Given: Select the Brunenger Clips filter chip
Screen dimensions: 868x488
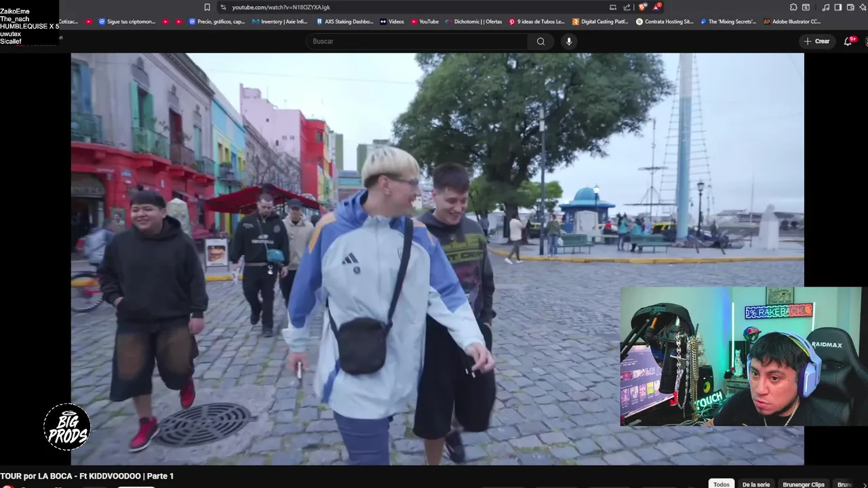Looking at the screenshot, I should [x=804, y=484].
